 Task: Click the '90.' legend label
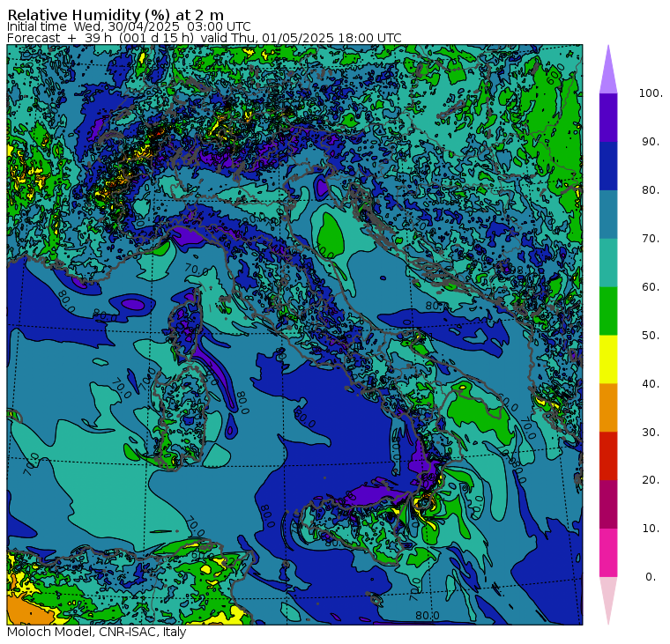(x=651, y=142)
